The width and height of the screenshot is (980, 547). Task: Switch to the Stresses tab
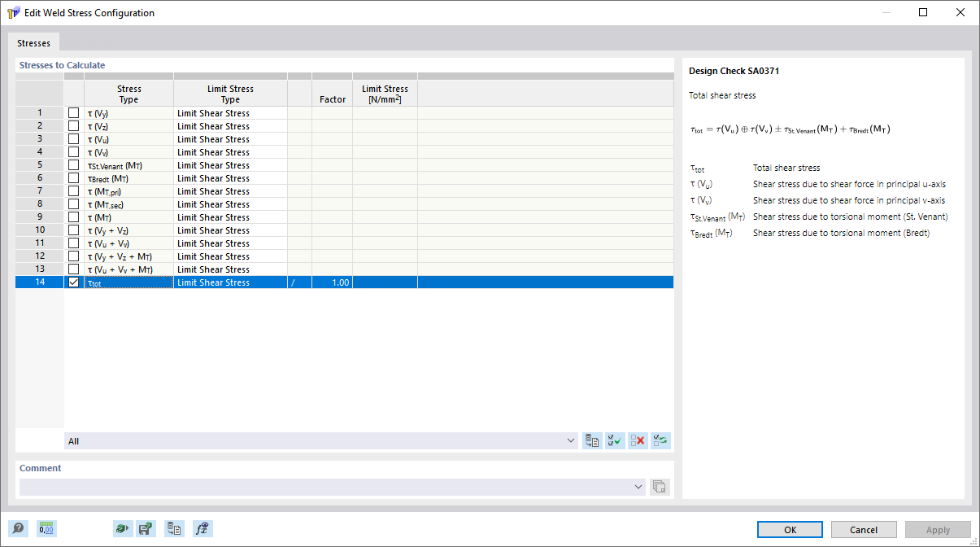(x=33, y=42)
